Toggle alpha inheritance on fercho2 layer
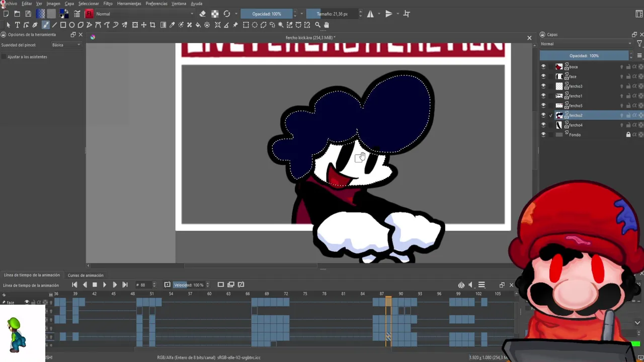The height and width of the screenshot is (362, 644). [x=634, y=115]
